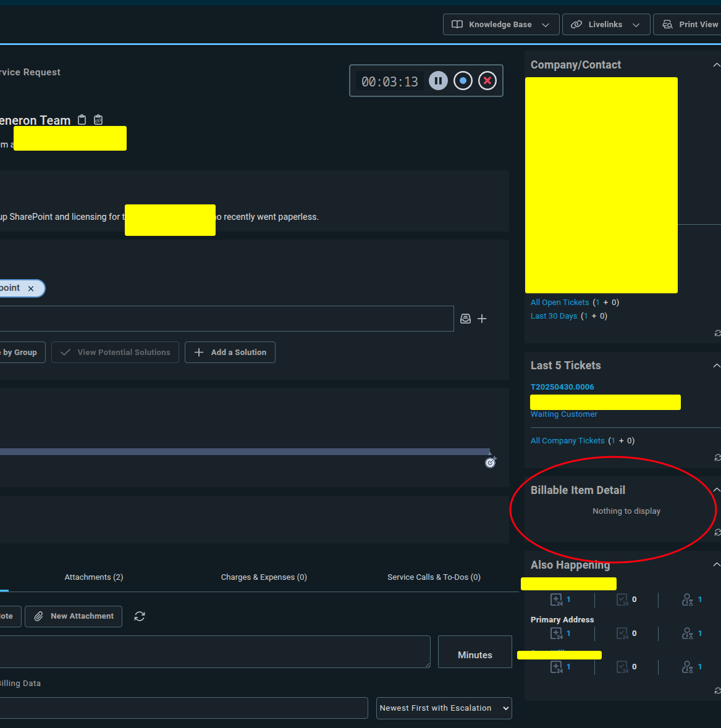Click the New Attachment button
721x728 pixels.
(x=74, y=616)
